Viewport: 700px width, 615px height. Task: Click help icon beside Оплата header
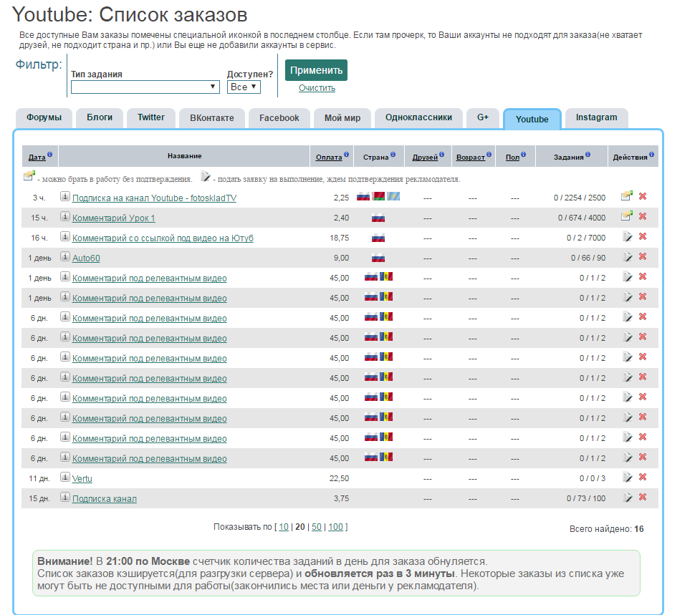[347, 155]
